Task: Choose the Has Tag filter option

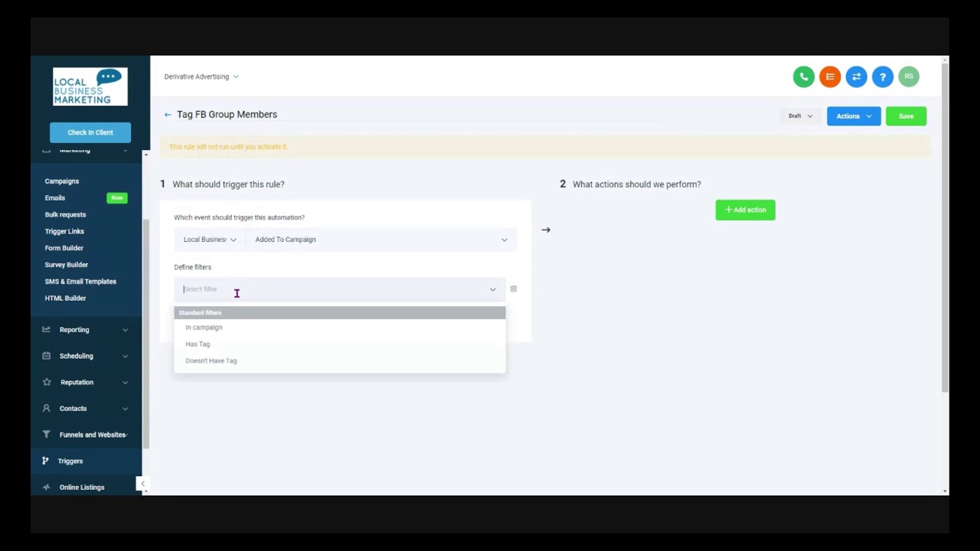Action: pos(339,344)
